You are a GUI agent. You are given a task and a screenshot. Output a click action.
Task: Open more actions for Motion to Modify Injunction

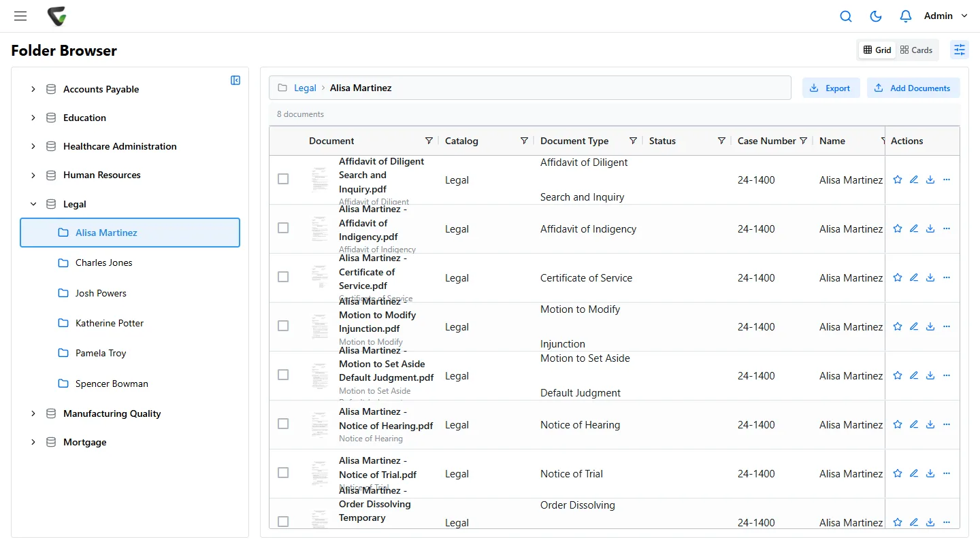(947, 326)
